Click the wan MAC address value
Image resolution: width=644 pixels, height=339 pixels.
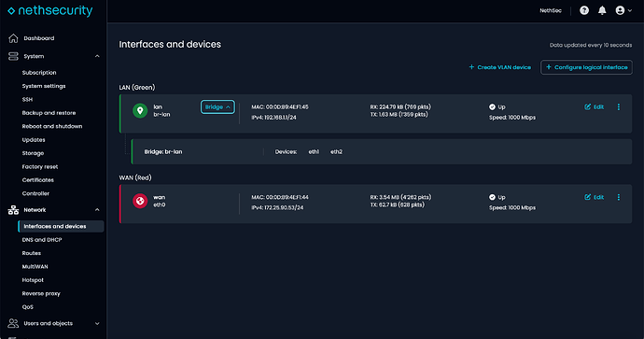(x=287, y=197)
